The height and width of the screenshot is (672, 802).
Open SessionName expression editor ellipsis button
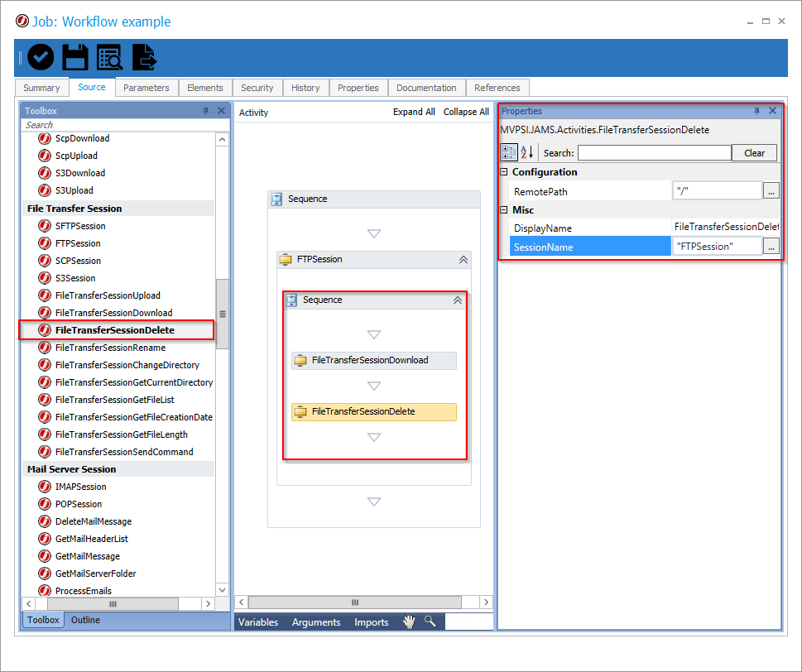pyautogui.click(x=771, y=247)
